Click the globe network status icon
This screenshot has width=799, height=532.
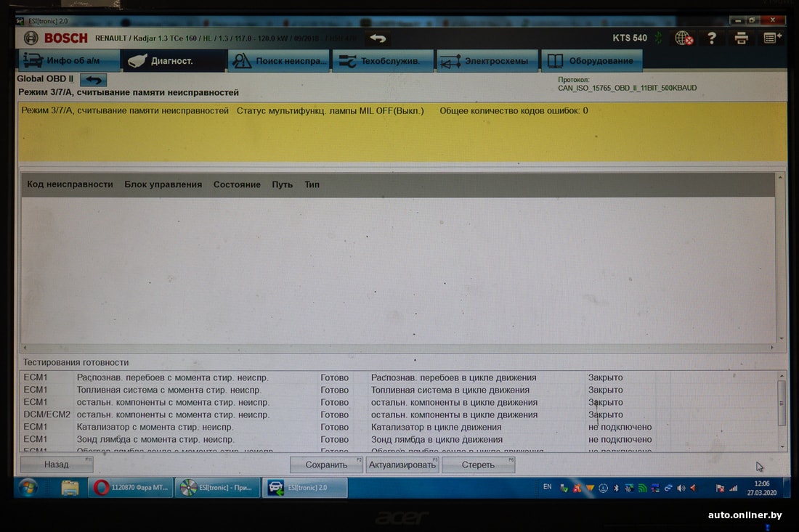click(x=684, y=38)
